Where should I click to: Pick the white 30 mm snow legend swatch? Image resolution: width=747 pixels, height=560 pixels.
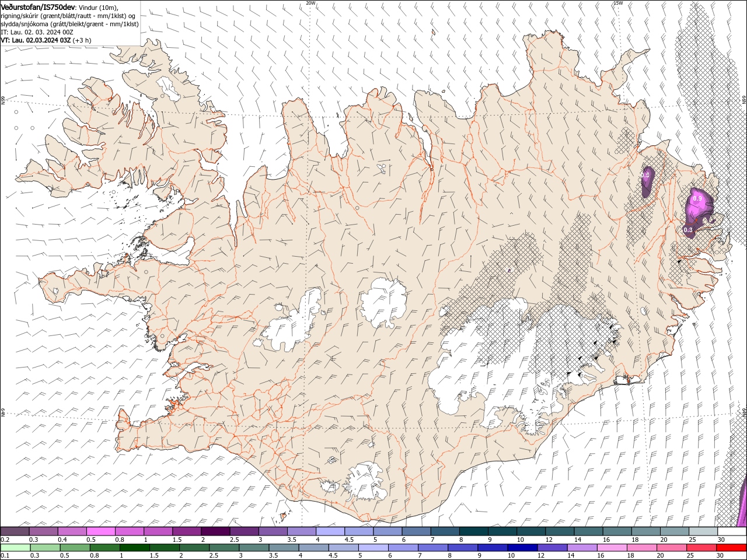pos(732,531)
